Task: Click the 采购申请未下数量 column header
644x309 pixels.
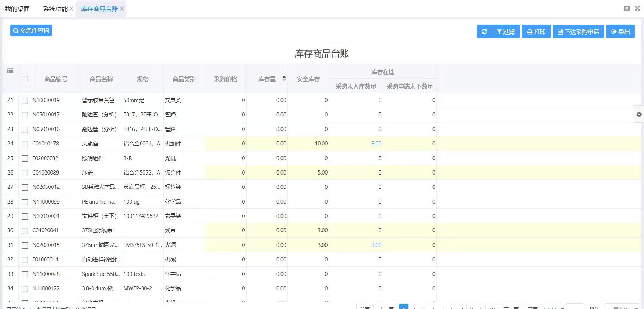Action: pos(410,86)
